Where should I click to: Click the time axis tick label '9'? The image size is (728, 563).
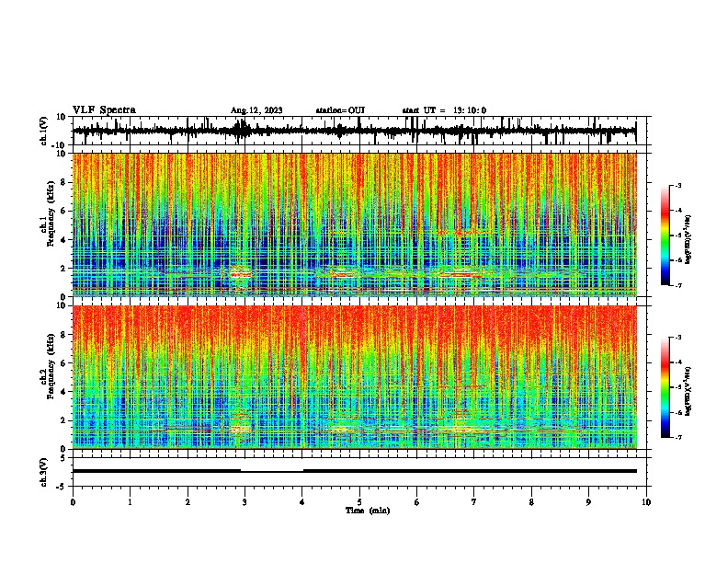pyautogui.click(x=588, y=502)
